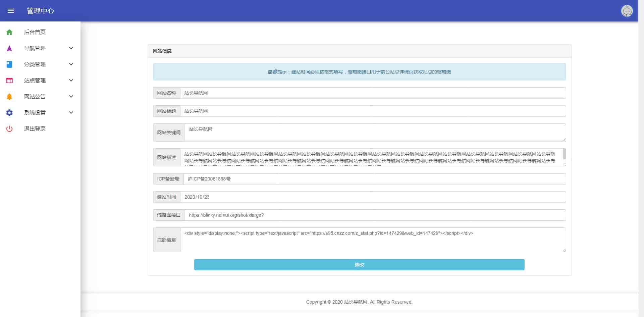Click the 退出登录 link

(x=35, y=129)
